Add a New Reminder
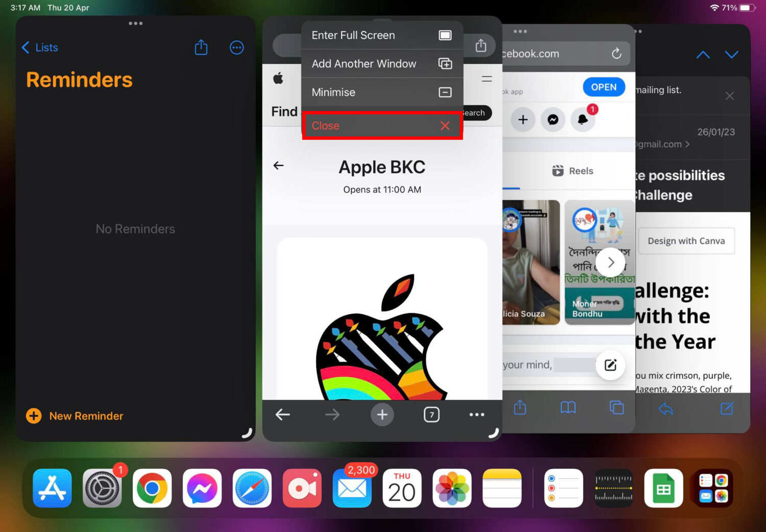 point(75,416)
